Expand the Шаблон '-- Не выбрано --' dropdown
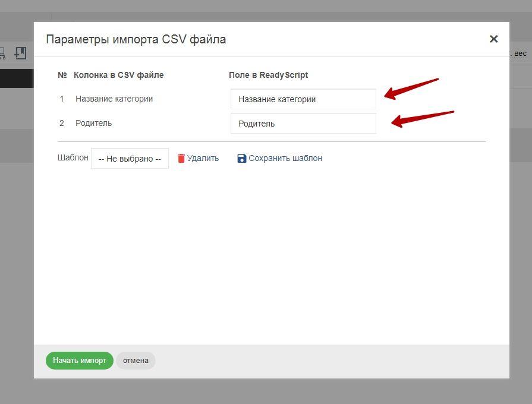This screenshot has height=404, width=532. 130,159
